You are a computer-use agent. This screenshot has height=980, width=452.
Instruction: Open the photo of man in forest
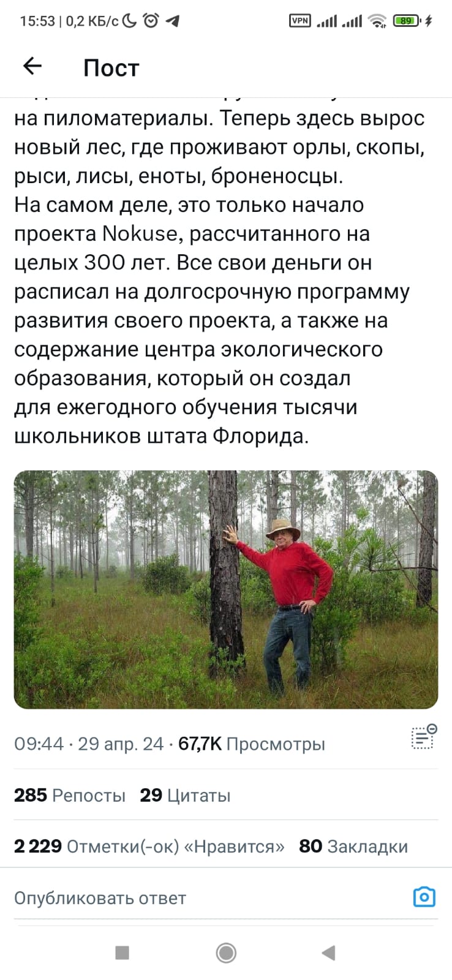coord(226,589)
